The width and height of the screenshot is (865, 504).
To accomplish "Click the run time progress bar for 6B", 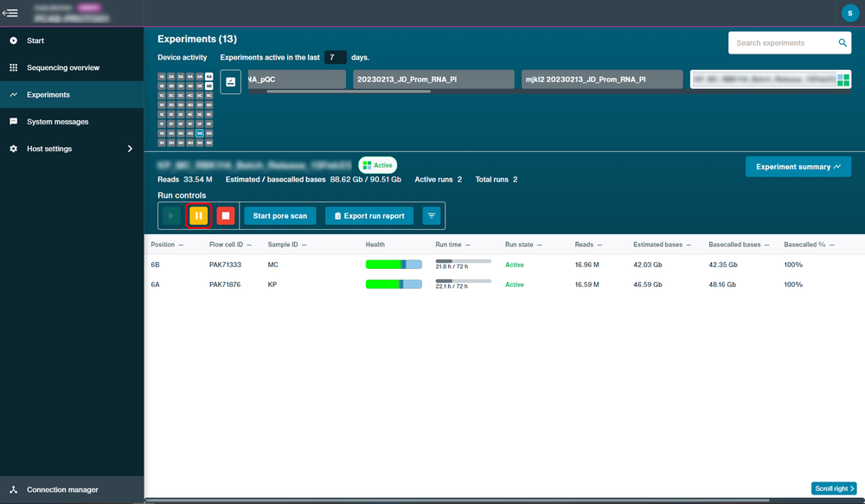I will pyautogui.click(x=464, y=261).
